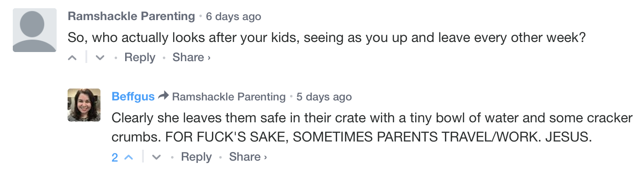Screen dimensions: 644x178
Task: Open Beffgus's profile photo
Action: tap(84, 105)
